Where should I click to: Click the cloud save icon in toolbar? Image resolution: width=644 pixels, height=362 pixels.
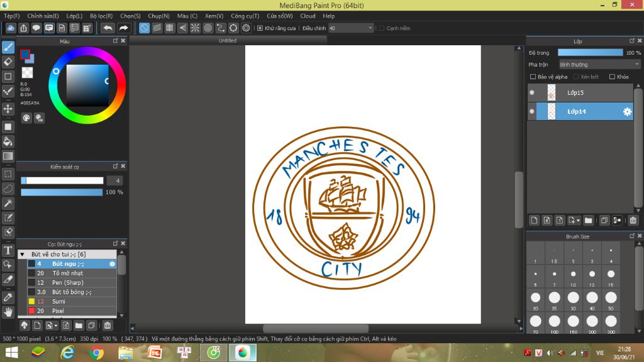pos(11,28)
